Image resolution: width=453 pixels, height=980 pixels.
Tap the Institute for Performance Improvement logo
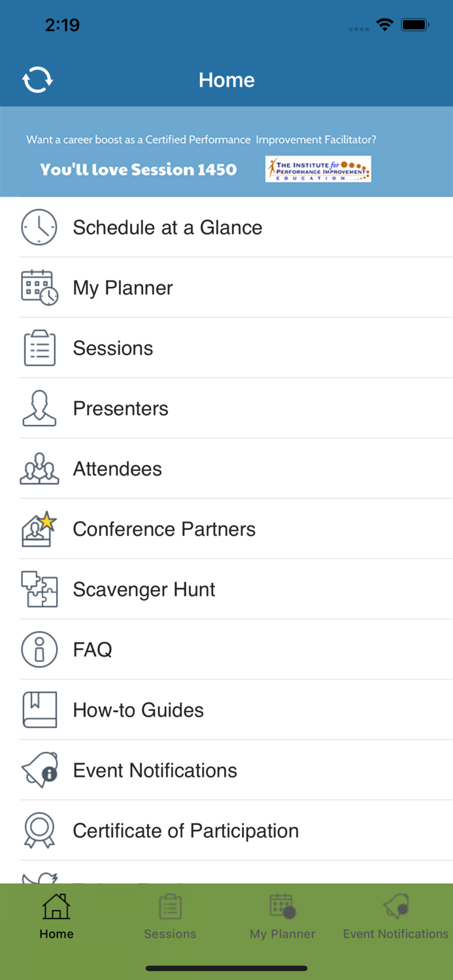click(x=318, y=169)
